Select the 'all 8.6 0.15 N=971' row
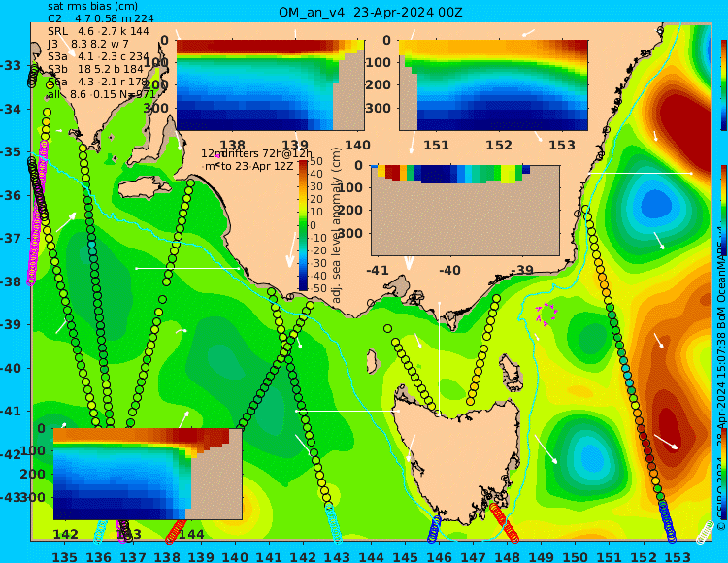 pyautogui.click(x=101, y=94)
